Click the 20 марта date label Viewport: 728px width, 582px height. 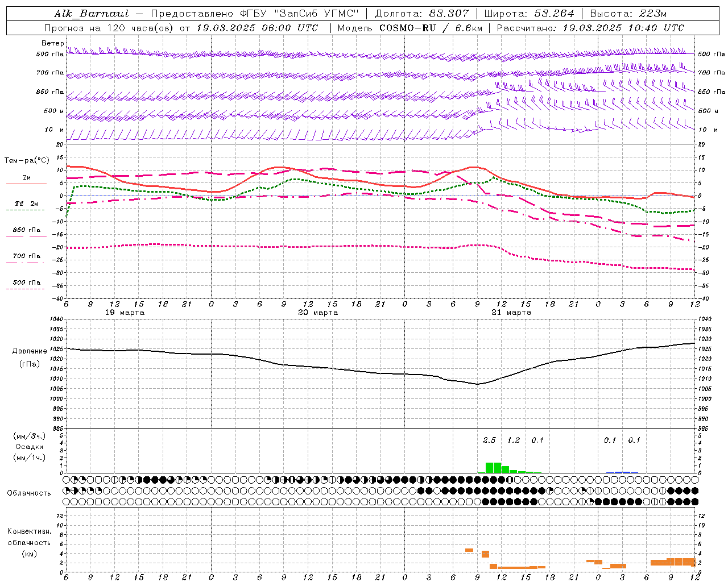click(318, 313)
